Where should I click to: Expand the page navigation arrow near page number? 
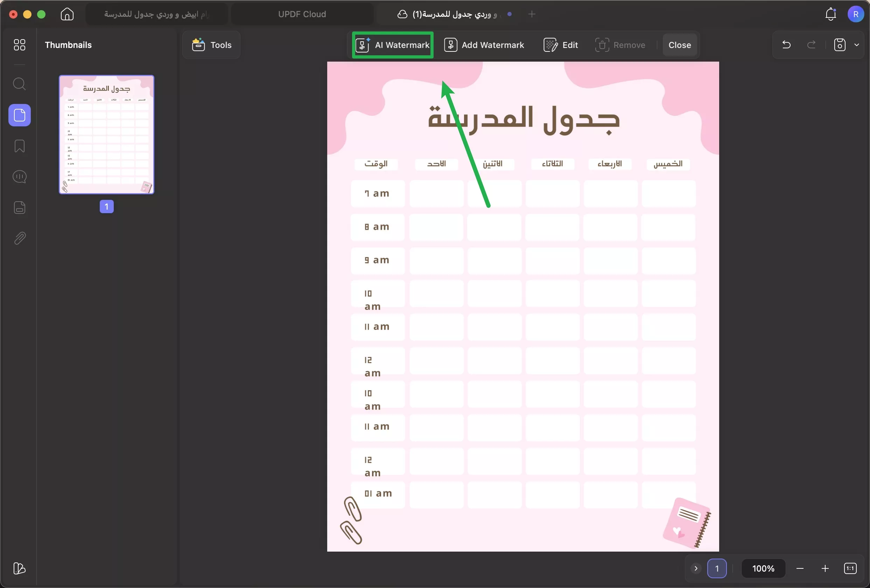(696, 568)
